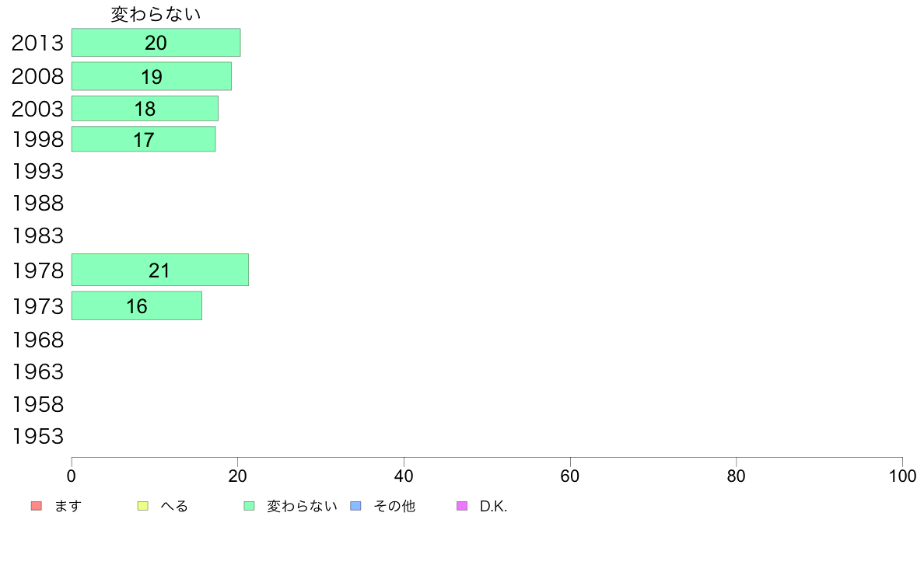Click the green 変わらない legend swatch
Screen dimensions: 924x572
(x=249, y=506)
